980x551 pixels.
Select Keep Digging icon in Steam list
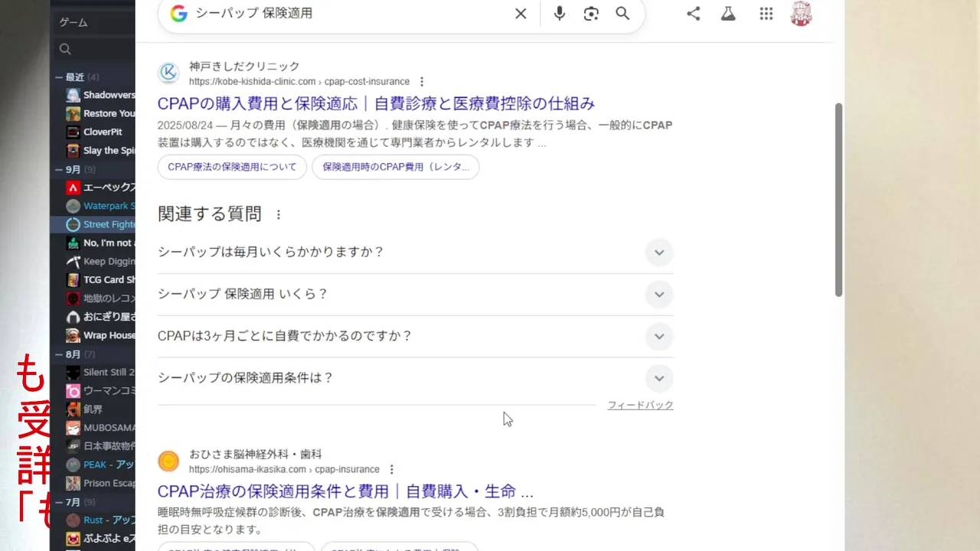tap(73, 261)
